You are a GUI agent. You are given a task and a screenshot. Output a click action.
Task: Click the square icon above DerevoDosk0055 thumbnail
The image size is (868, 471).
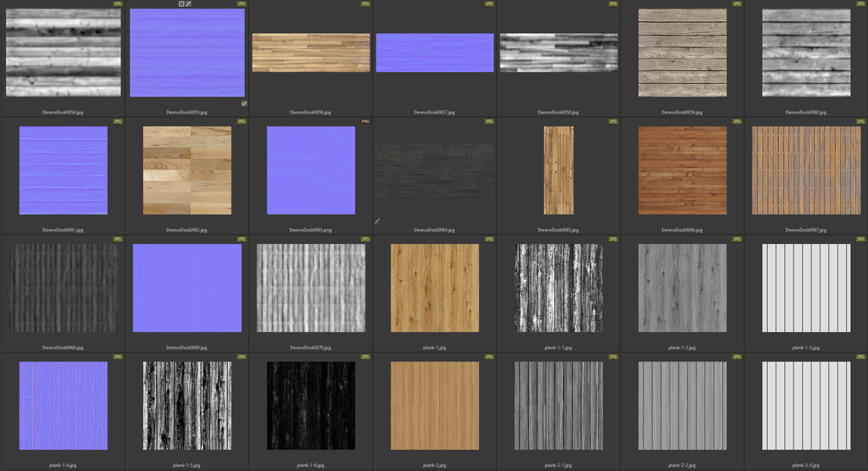point(181,4)
